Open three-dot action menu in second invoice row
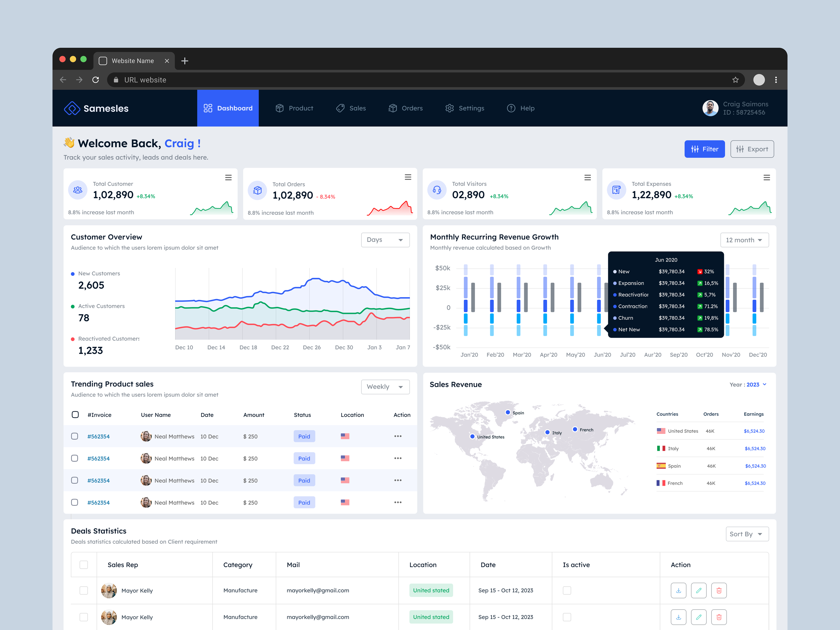 coord(398,458)
